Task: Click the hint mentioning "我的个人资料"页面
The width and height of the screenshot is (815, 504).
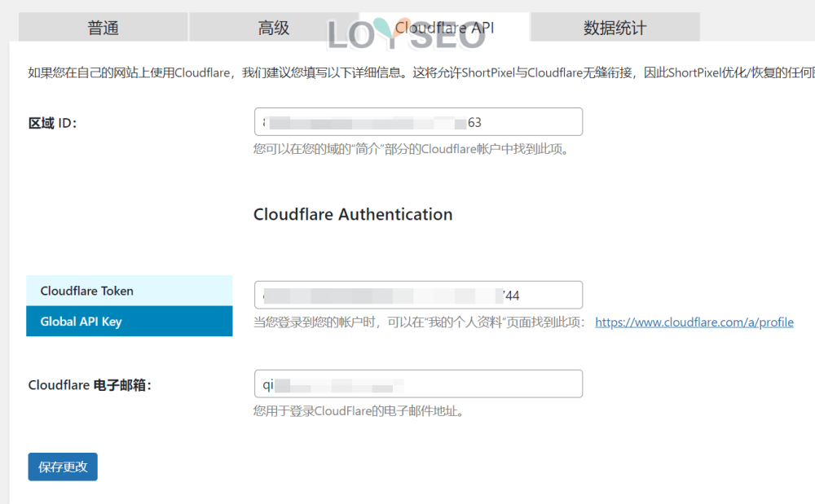Action: click(420, 322)
